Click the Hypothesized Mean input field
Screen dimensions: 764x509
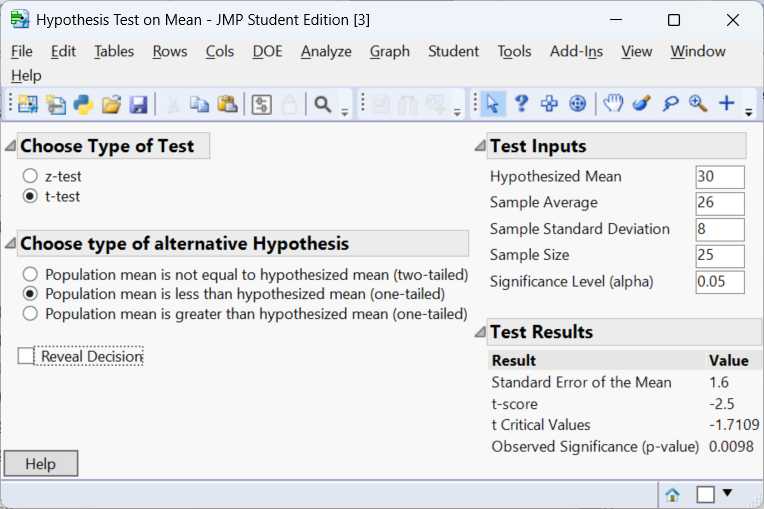click(x=719, y=177)
